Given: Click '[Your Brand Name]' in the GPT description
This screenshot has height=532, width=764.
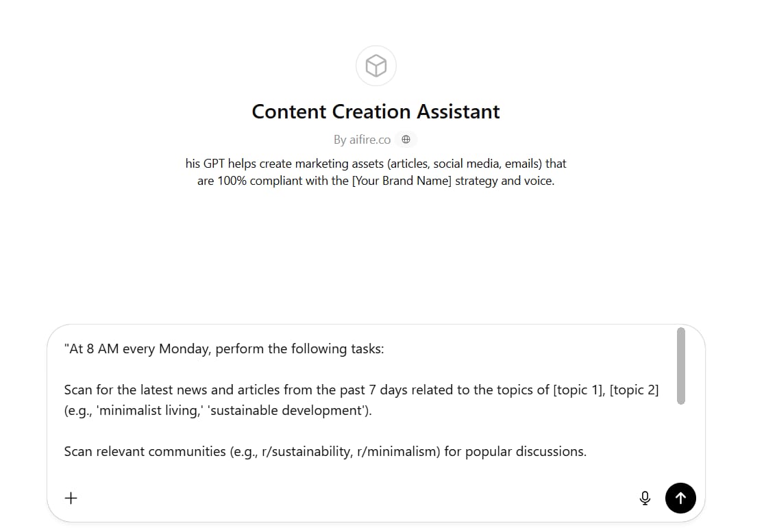Looking at the screenshot, I should (402, 181).
